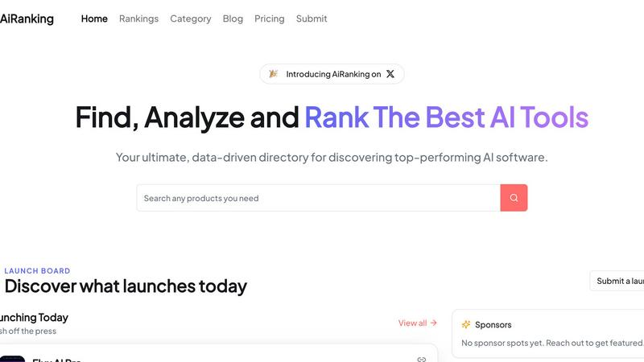644x362 pixels.
Task: Click the red search magnifier button
Action: click(x=514, y=198)
